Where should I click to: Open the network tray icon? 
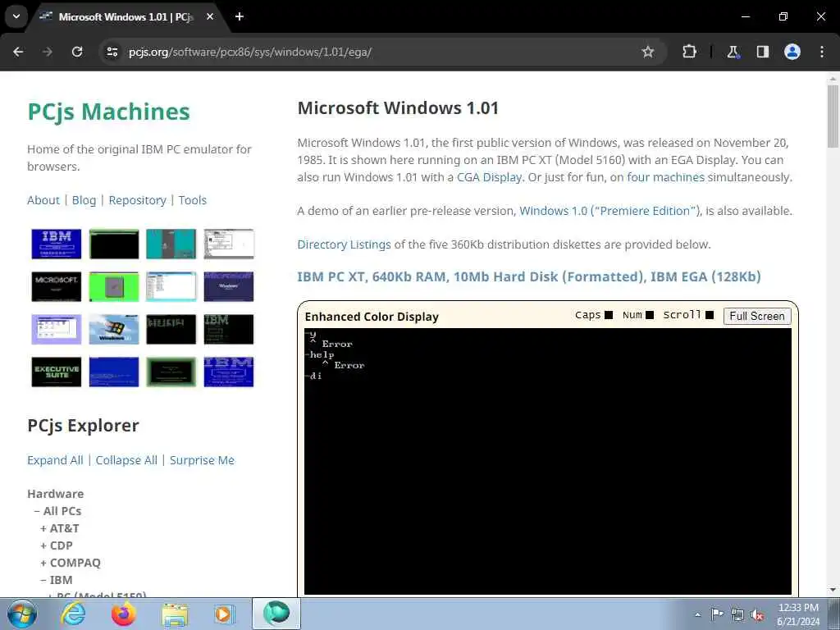tap(737, 614)
